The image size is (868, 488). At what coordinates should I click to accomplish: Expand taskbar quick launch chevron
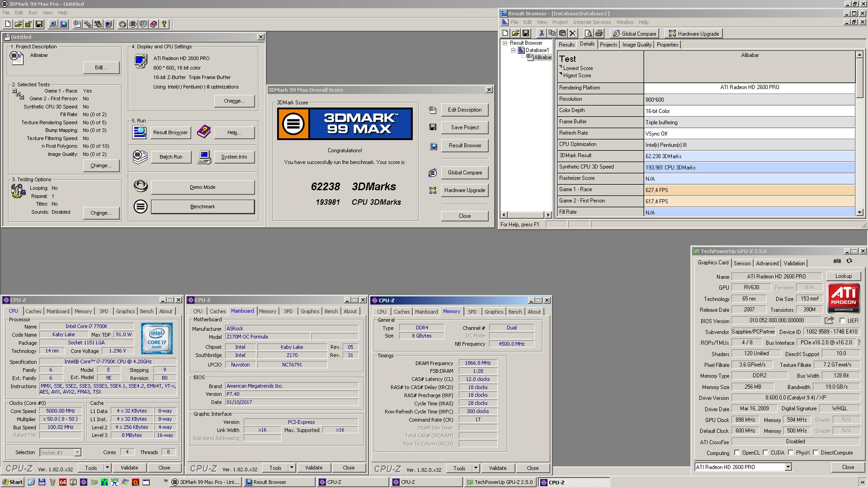[x=165, y=481]
